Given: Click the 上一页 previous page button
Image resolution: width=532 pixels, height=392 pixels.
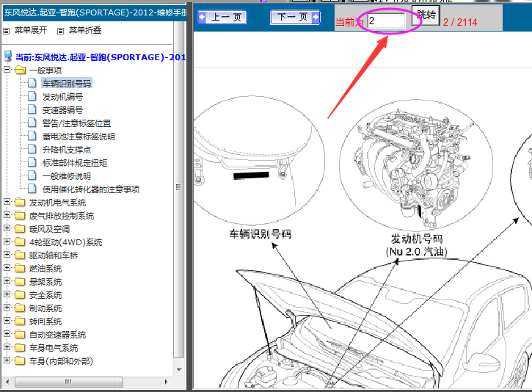Looking at the screenshot, I should [x=222, y=17].
